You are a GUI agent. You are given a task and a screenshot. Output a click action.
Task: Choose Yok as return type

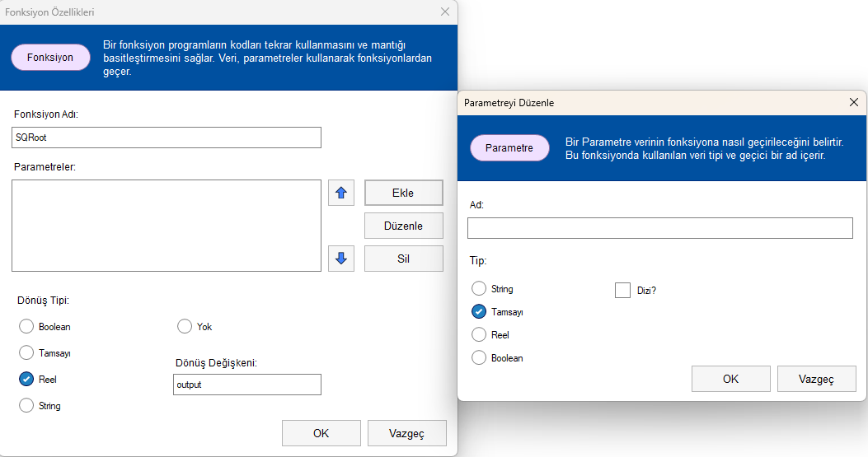[185, 326]
